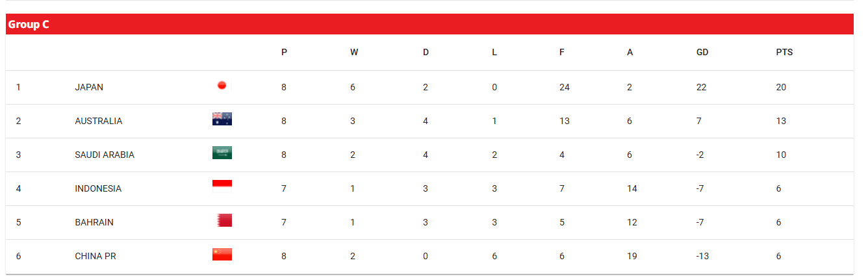Select the SAUDI ARABIA team name
Viewport: 868px width, 280px height.
[105, 155]
